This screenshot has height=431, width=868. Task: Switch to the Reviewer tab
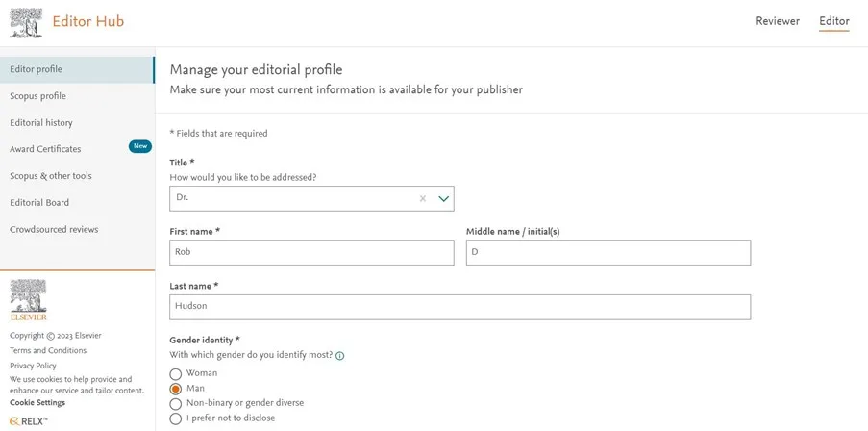click(778, 21)
